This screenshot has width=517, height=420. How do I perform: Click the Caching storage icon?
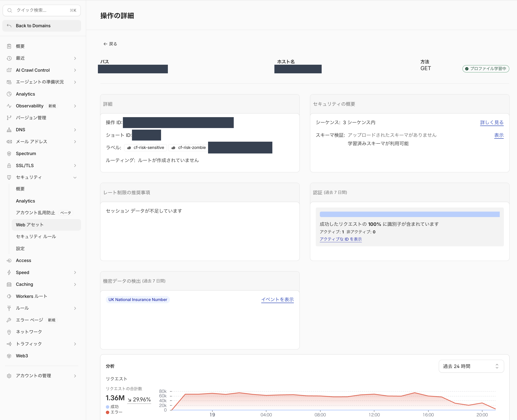point(9,284)
